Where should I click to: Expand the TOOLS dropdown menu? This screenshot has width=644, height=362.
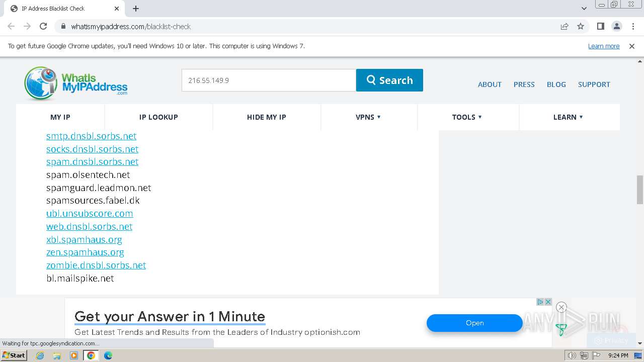[x=467, y=117]
